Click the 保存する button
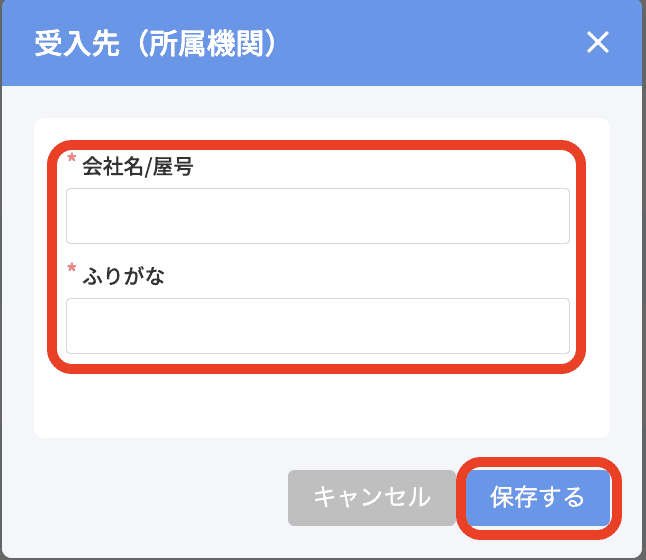 point(537,497)
